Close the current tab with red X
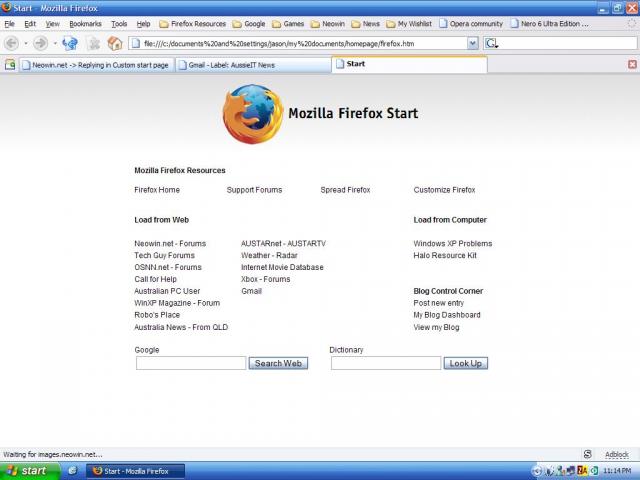Image resolution: width=640 pixels, height=480 pixels. 632,64
